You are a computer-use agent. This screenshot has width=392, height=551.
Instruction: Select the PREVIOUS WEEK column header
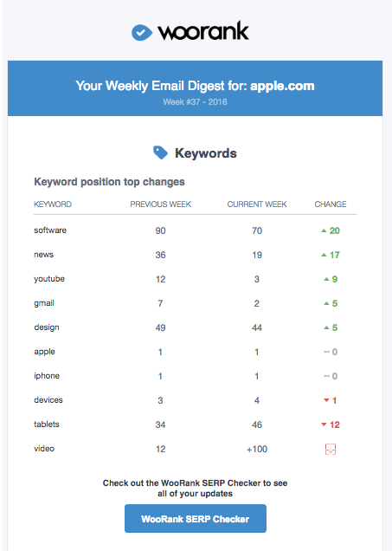pos(161,204)
